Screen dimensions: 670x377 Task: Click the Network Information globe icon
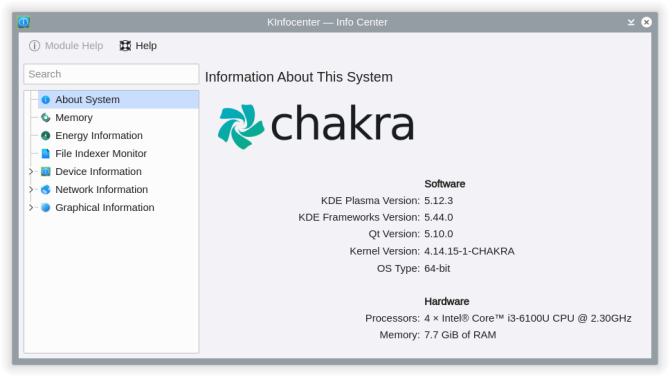(46, 189)
